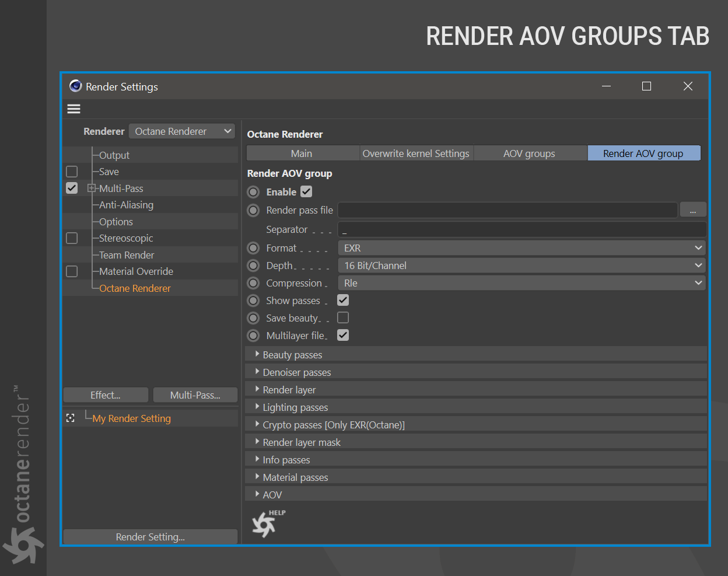Check the Save beauty checkbox

pyautogui.click(x=343, y=317)
